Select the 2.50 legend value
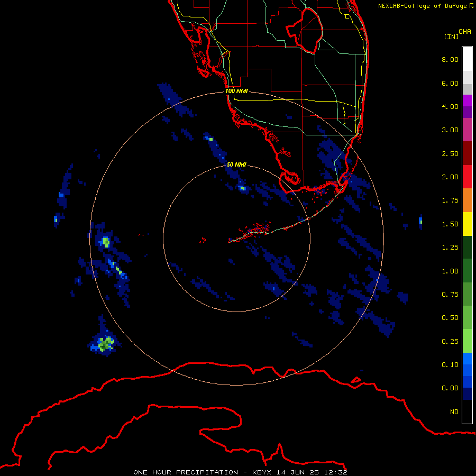 (x=450, y=153)
